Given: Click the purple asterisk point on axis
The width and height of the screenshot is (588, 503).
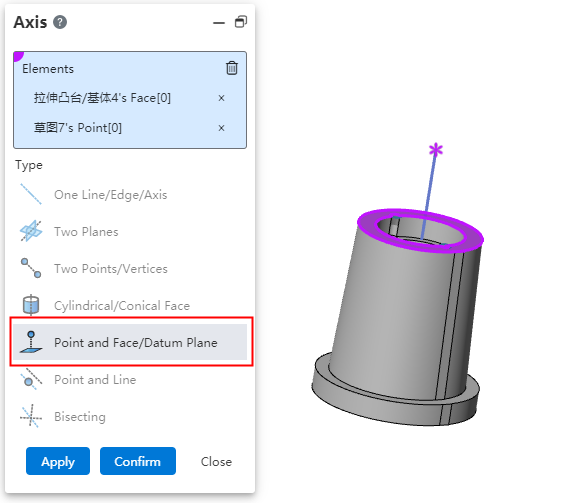Looking at the screenshot, I should point(436,150).
